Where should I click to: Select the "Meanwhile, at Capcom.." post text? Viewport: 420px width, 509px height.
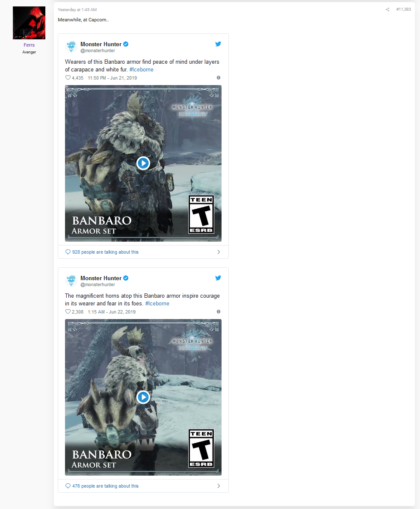(x=83, y=20)
